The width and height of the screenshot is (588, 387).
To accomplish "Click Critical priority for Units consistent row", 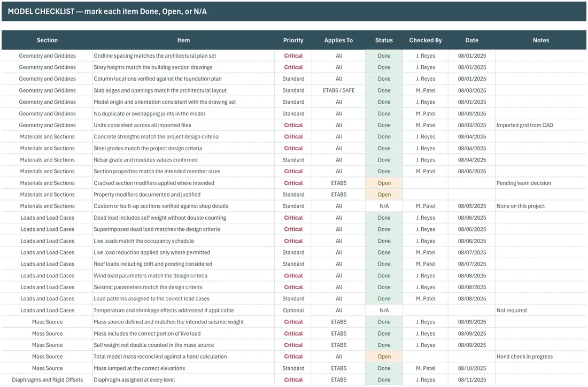I will 293,125.
